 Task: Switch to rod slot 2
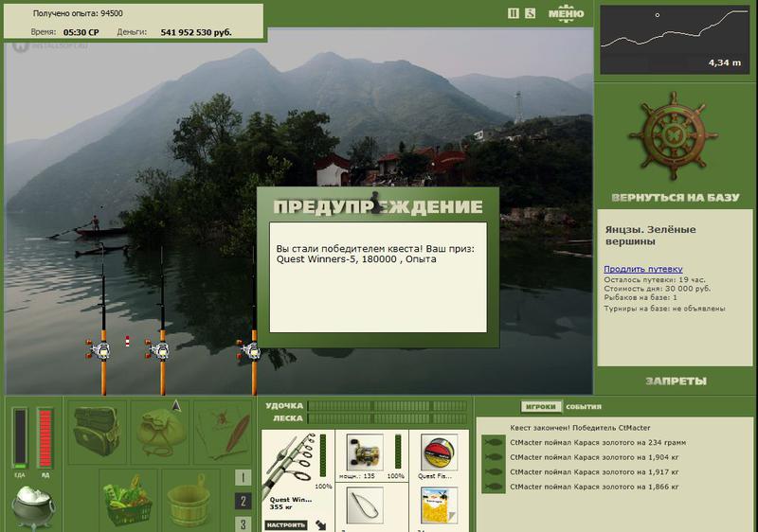(243, 501)
